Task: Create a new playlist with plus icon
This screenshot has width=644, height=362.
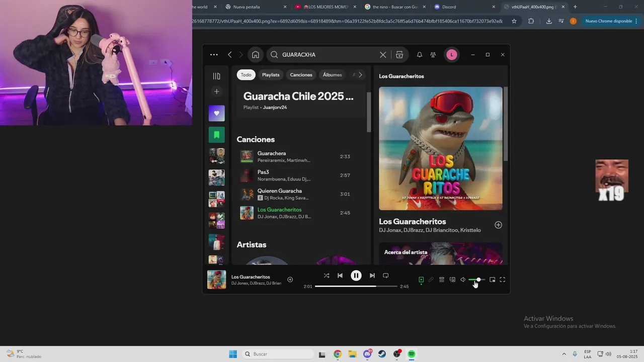Action: 217,92
